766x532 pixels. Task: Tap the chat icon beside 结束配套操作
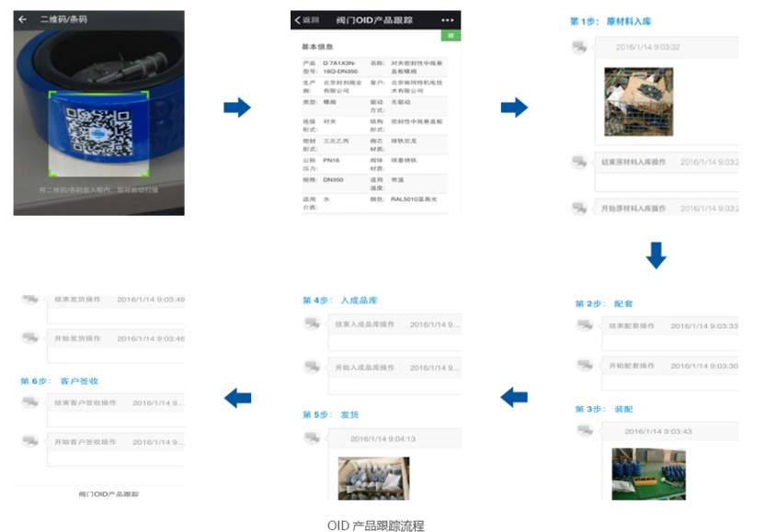(x=585, y=325)
